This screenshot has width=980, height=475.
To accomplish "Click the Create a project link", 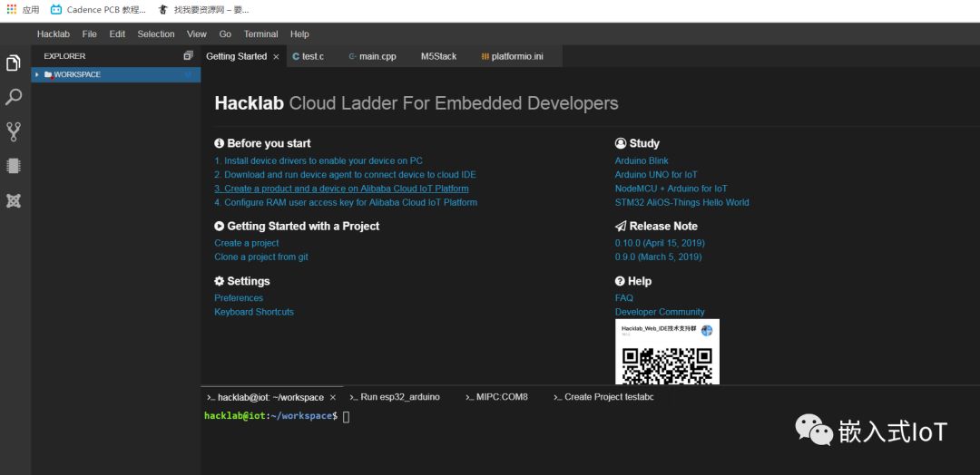I will click(x=247, y=243).
